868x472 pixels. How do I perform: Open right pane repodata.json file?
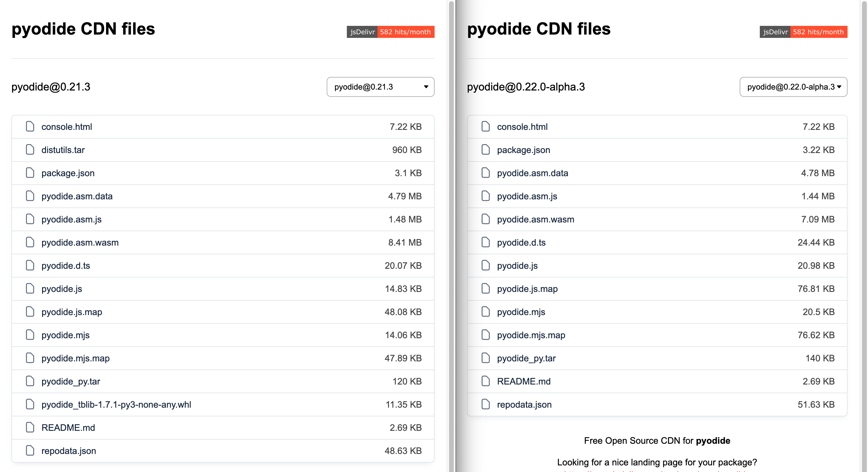(524, 405)
